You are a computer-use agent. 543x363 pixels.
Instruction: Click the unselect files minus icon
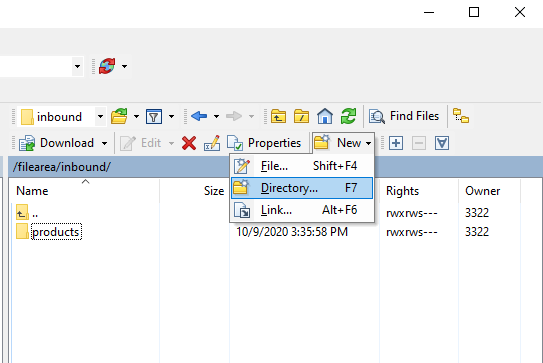[x=419, y=143]
